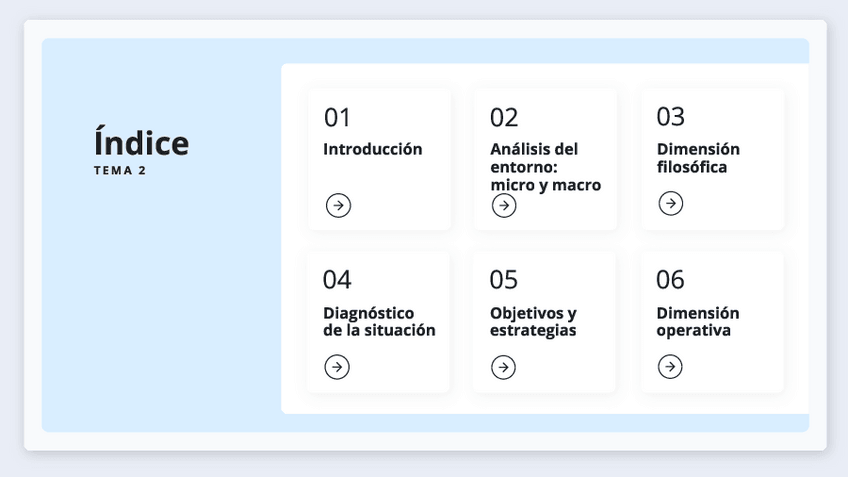Open the Introducción section title

[x=372, y=149]
